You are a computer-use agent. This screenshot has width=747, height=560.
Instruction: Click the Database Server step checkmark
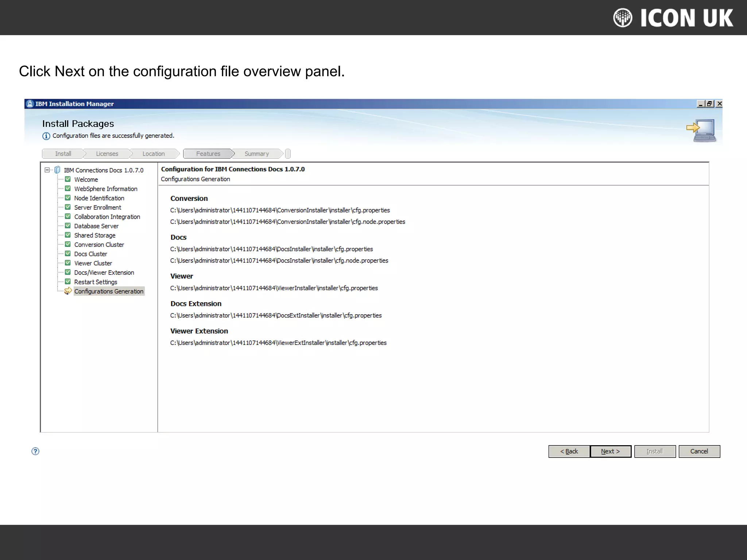(68, 226)
